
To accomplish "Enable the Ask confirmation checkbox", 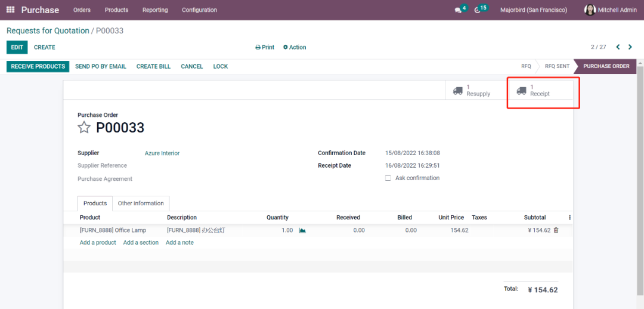I will (388, 178).
